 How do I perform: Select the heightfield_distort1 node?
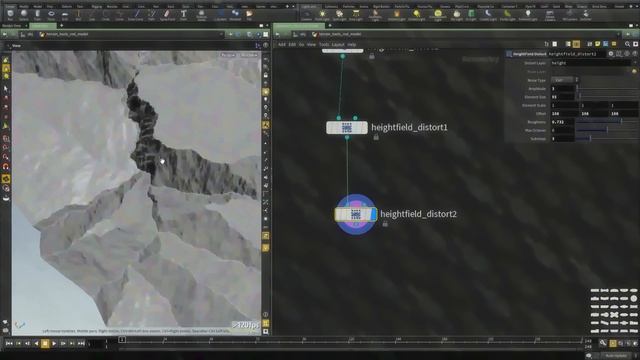[347, 128]
